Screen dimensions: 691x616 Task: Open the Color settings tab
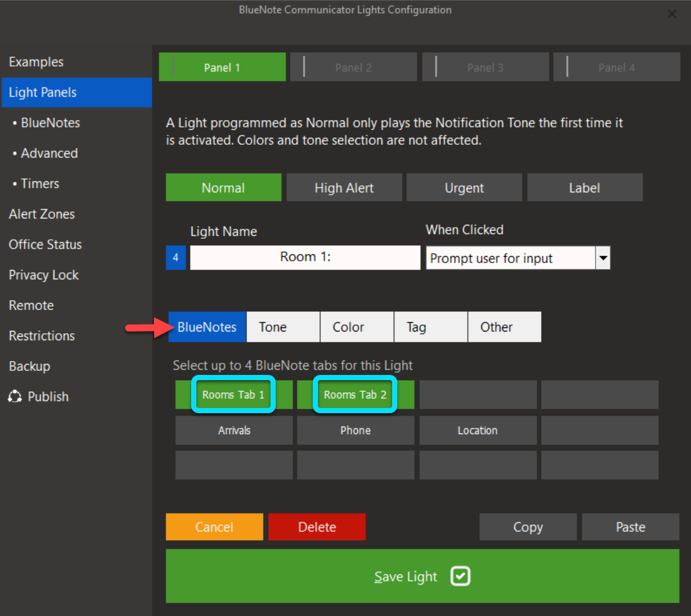[357, 327]
